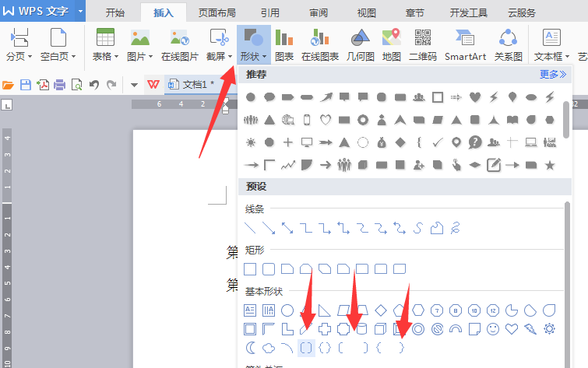Switch to the 开始 tab
588x368 pixels.
click(115, 12)
